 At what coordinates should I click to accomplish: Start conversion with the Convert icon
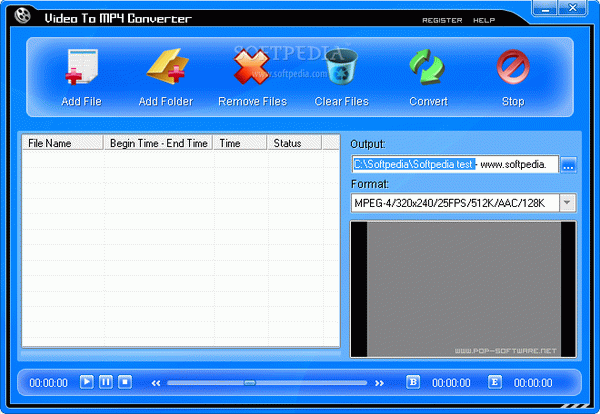427,67
